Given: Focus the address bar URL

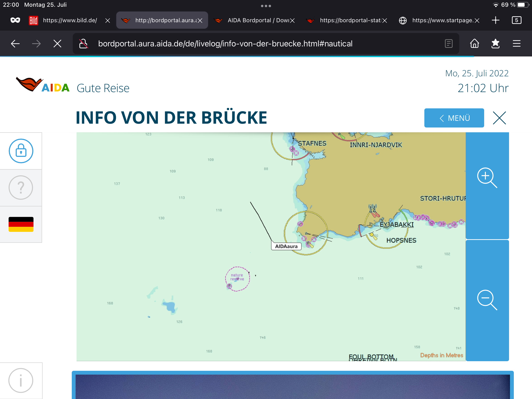Looking at the screenshot, I should [225, 44].
